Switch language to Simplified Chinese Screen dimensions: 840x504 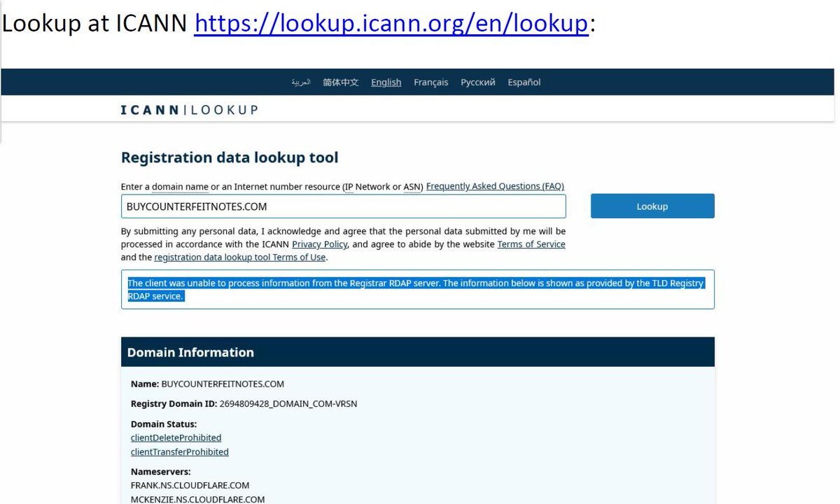click(341, 83)
